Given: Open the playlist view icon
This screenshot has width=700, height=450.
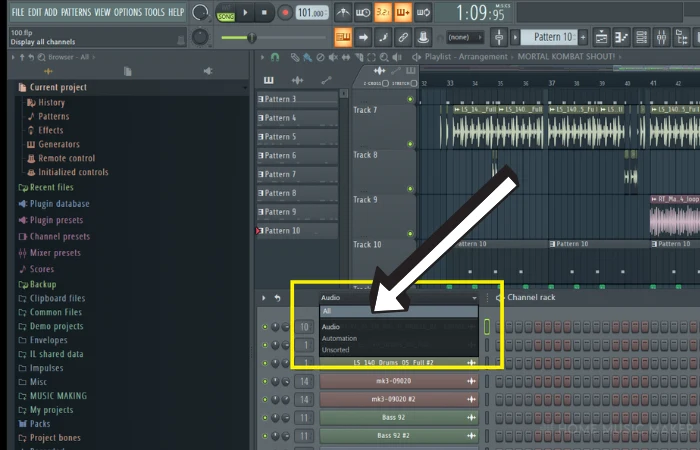Looking at the screenshot, I should (x=601, y=38).
